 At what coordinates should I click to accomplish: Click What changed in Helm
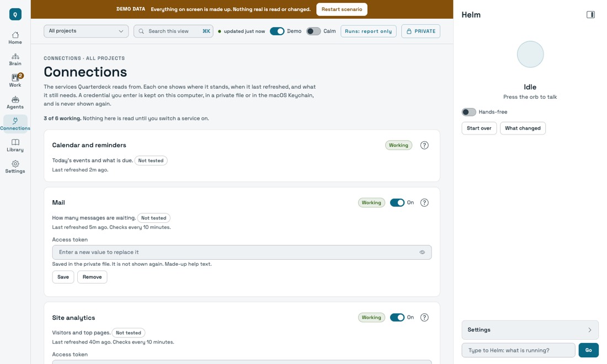point(523,129)
